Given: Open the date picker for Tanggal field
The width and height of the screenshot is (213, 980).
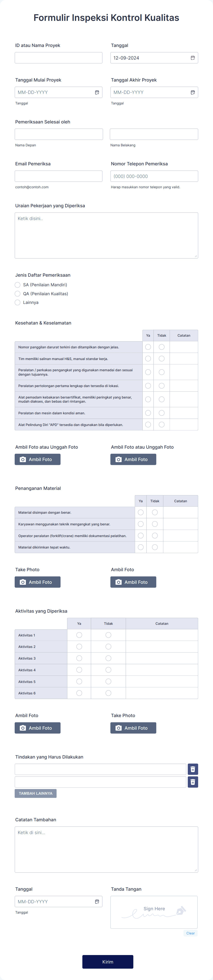Looking at the screenshot, I should click(193, 58).
